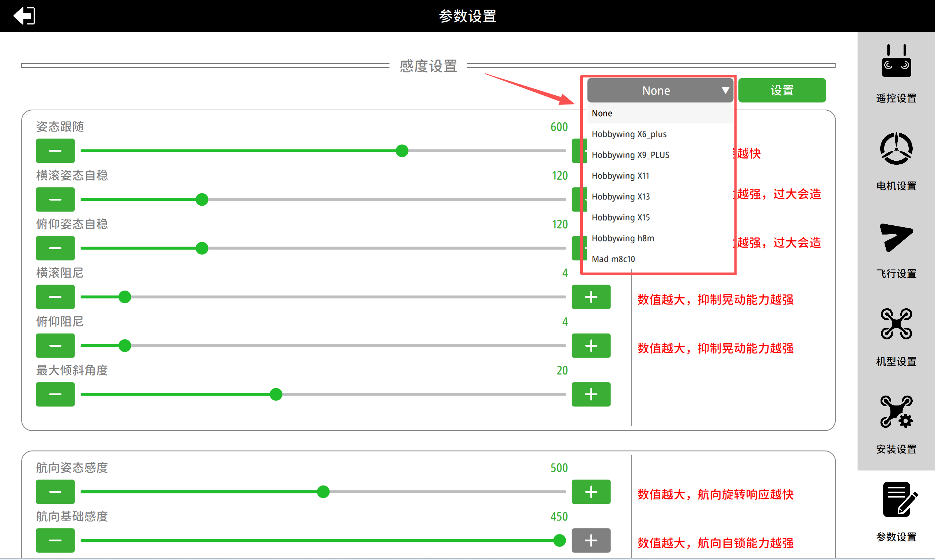The width and height of the screenshot is (935, 560).
Task: Choose Hobbywing X11 preset option
Action: (620, 176)
